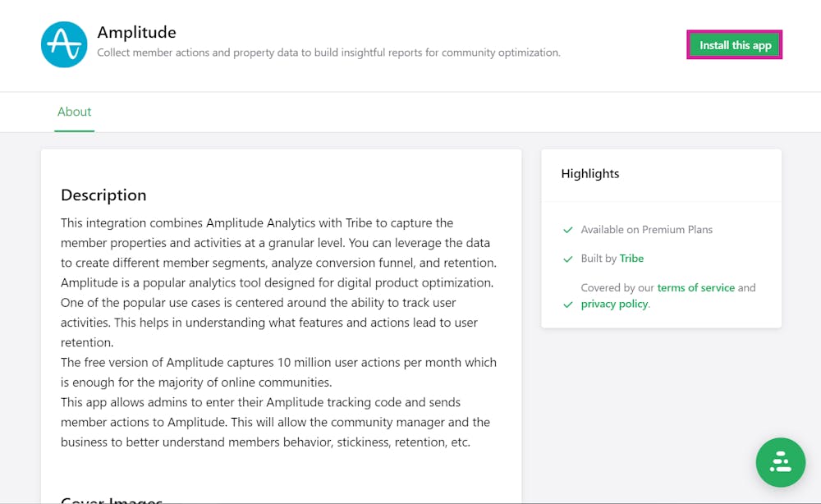821x504 pixels.
Task: Click checkmark beside Available on Premium Plans
Action: (x=567, y=230)
